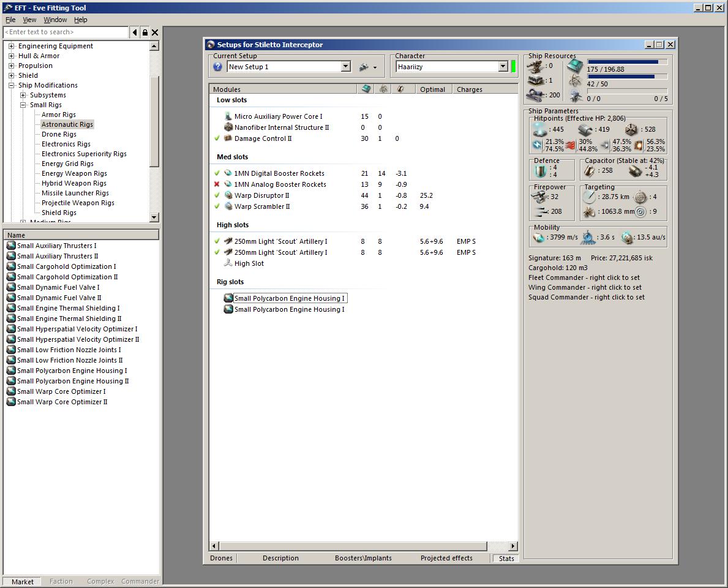Click the shield hitpoints icon
This screenshot has height=588, width=728.
point(539,130)
